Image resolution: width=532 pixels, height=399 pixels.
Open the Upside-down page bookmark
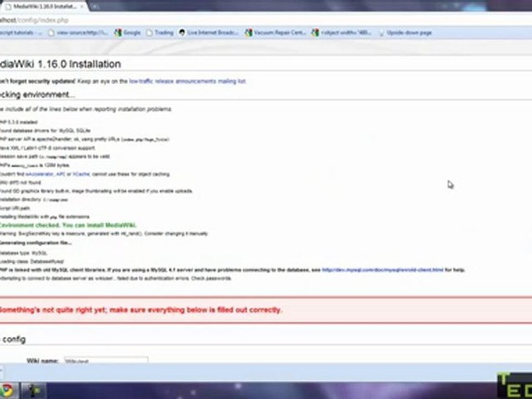tap(405, 33)
